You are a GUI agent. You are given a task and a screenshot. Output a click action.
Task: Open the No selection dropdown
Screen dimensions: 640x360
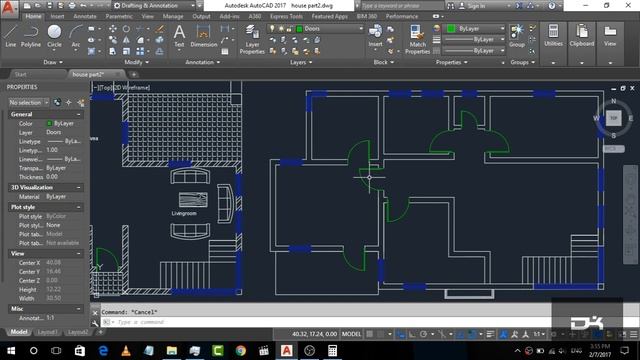pyautogui.click(x=29, y=102)
